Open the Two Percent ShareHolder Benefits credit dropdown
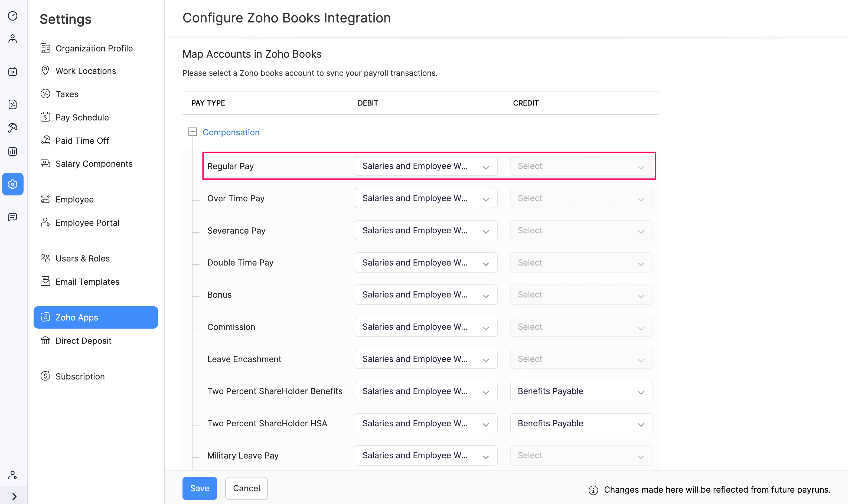The height and width of the screenshot is (504, 848). [580, 391]
